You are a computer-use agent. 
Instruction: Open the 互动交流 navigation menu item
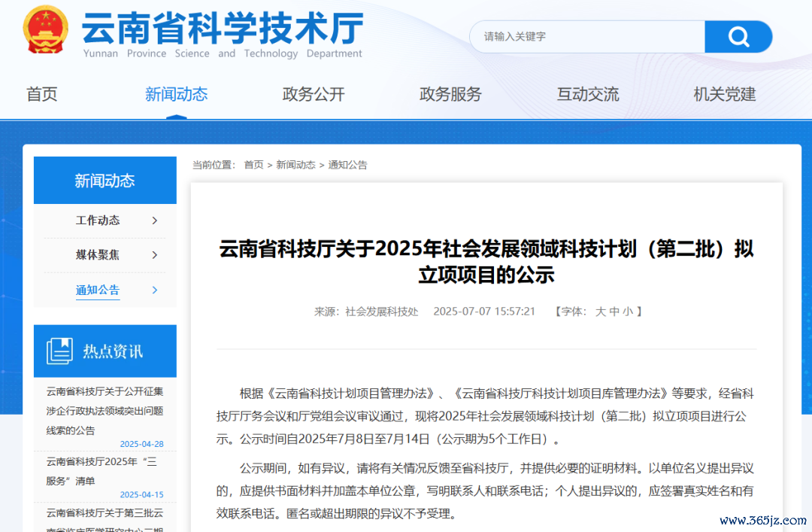tap(588, 94)
